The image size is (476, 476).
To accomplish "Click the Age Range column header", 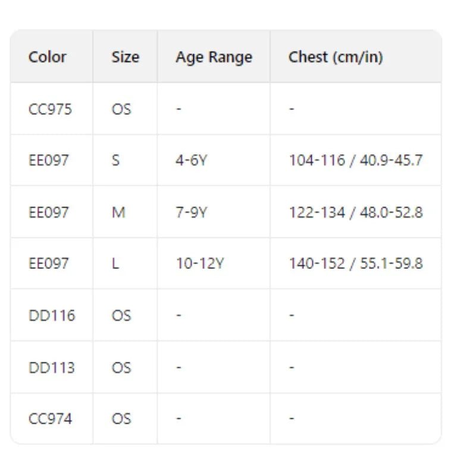I will pos(214,57).
